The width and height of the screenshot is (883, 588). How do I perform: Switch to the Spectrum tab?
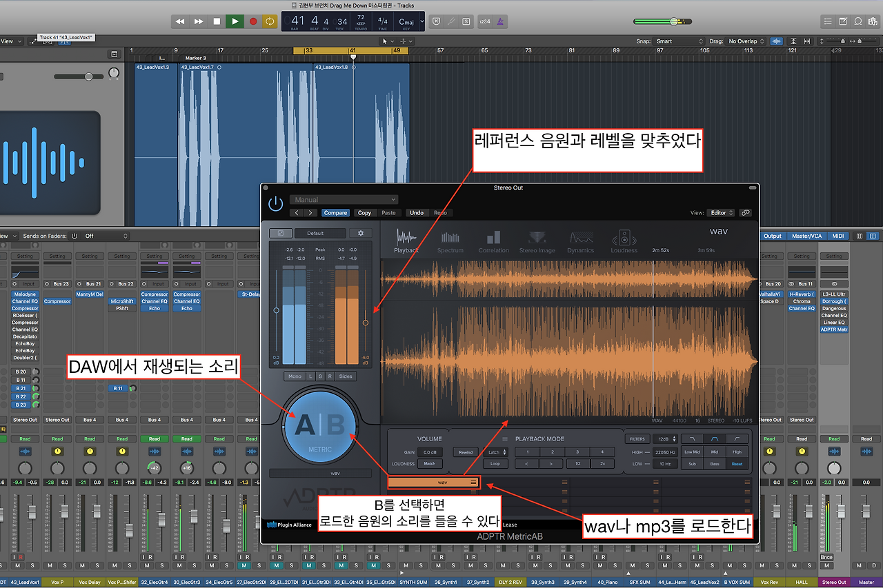pos(450,241)
